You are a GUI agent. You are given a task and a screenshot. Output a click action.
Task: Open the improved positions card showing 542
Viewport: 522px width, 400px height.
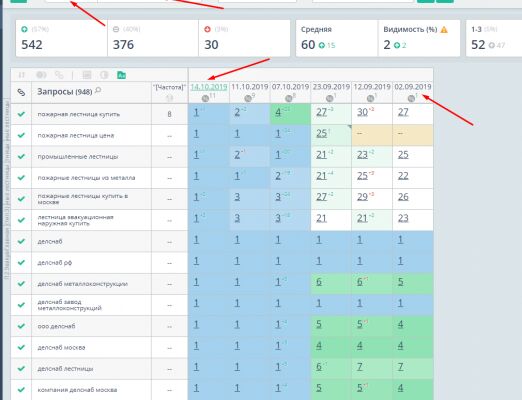click(61, 38)
